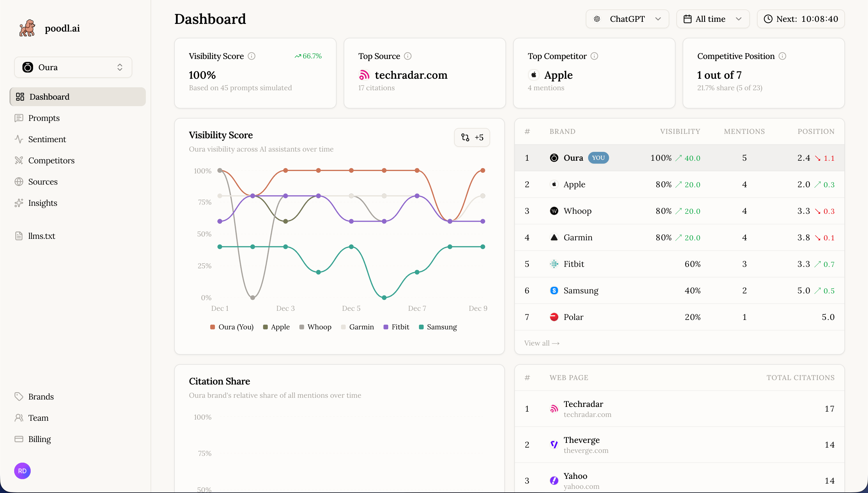
Task: Click the Brands tag icon
Action: (x=19, y=397)
